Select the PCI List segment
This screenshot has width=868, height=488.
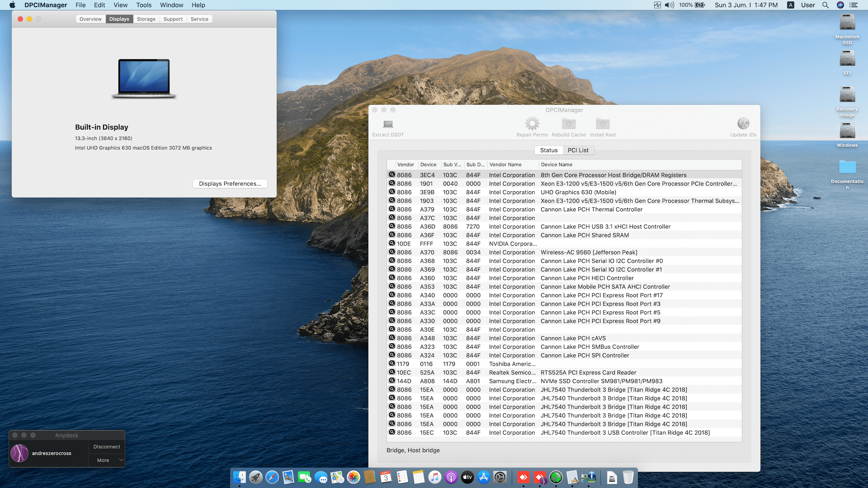coord(578,150)
